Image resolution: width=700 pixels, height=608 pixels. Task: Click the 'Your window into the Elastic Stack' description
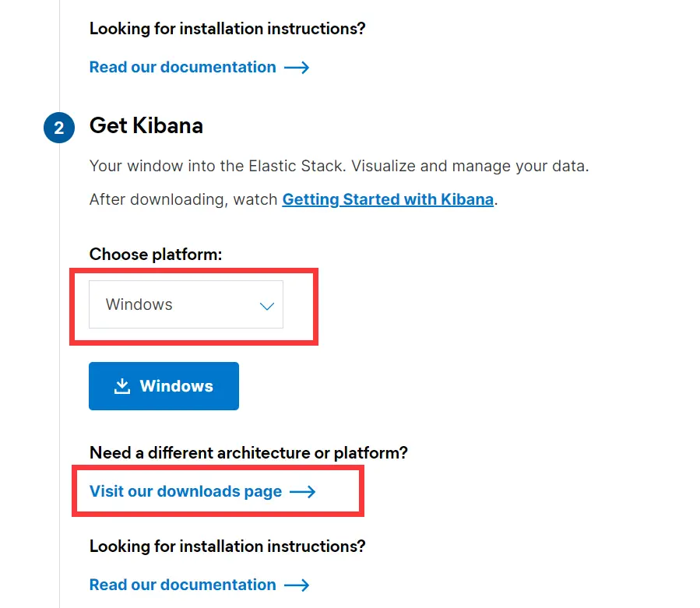tap(339, 166)
